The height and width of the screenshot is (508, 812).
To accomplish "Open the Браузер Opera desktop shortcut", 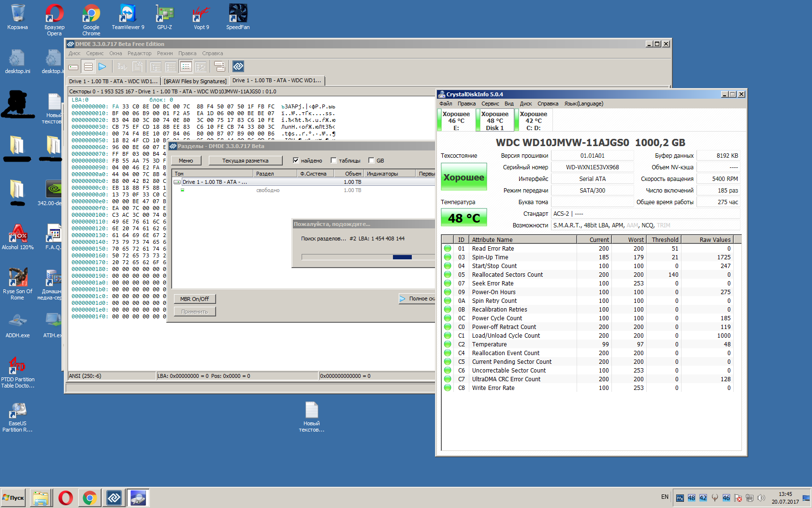I will pos(54,20).
